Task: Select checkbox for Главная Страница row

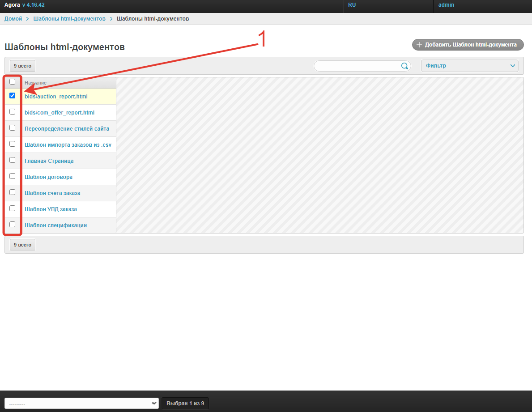Action: pos(13,160)
